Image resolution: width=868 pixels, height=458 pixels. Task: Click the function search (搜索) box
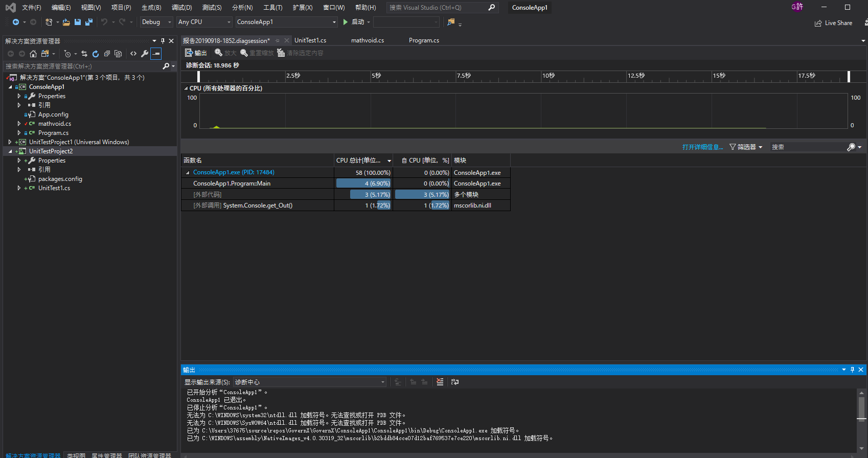point(808,147)
